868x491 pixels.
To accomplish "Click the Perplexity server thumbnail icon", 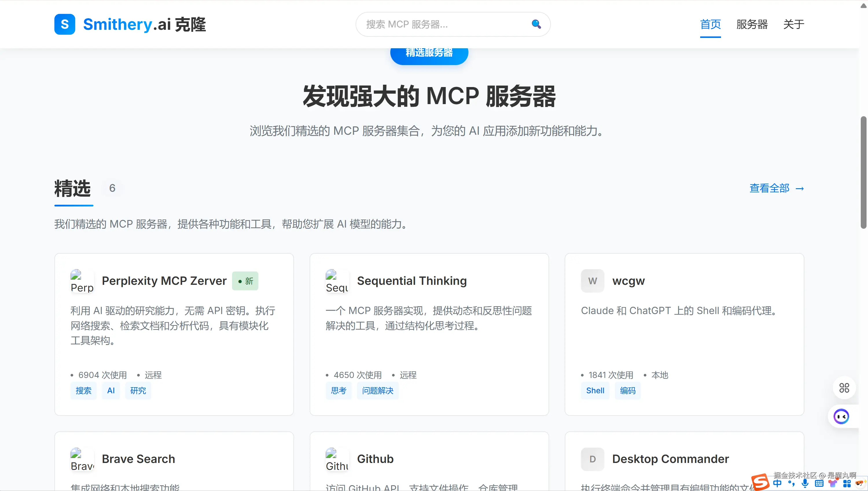I will (82, 281).
